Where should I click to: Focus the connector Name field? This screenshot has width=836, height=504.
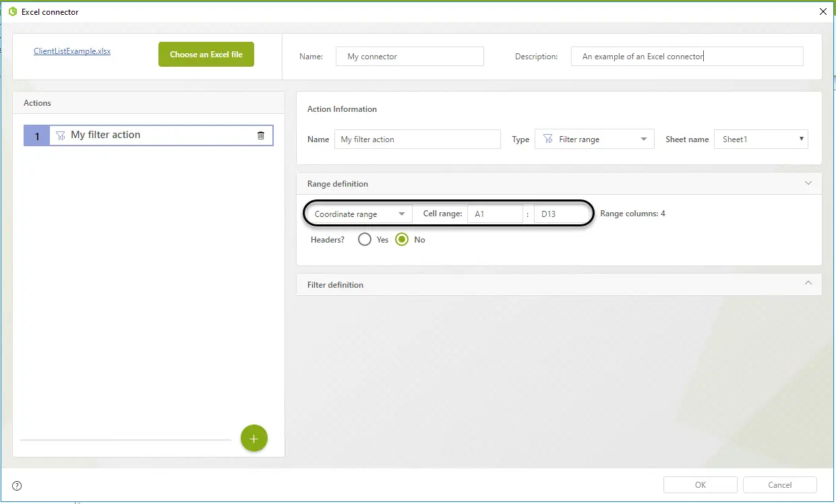(410, 57)
